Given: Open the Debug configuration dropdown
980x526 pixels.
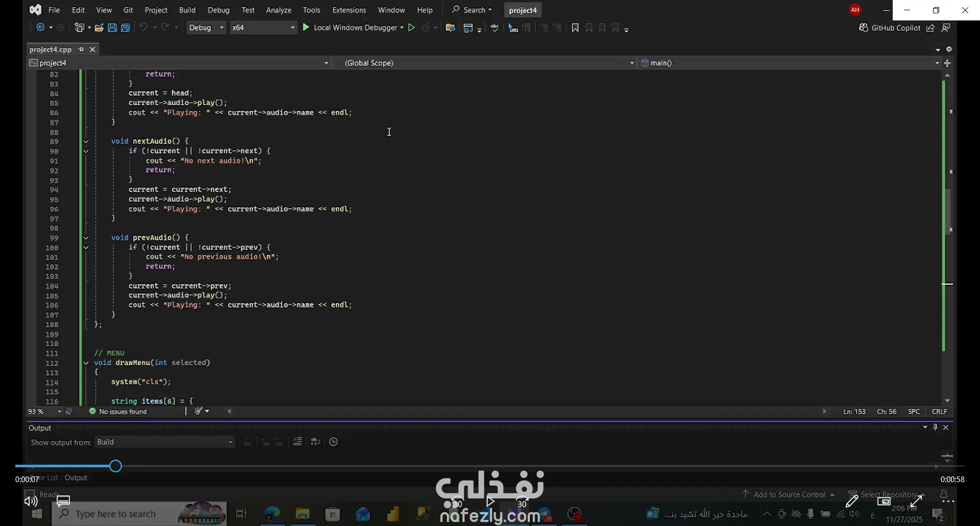Looking at the screenshot, I should click(206, 28).
